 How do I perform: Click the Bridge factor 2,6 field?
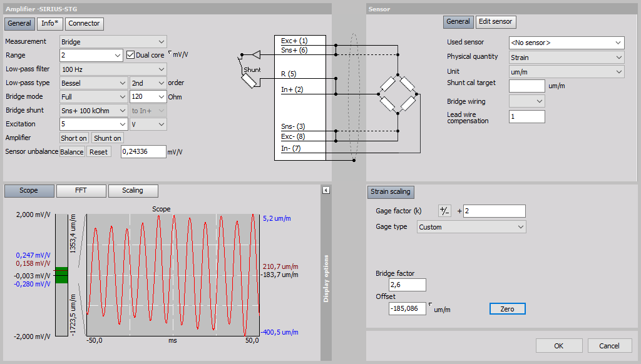[x=407, y=285]
